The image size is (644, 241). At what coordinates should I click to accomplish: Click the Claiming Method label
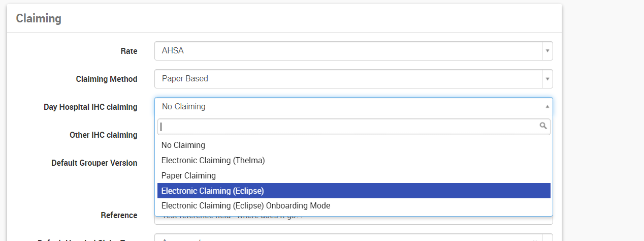[107, 79]
